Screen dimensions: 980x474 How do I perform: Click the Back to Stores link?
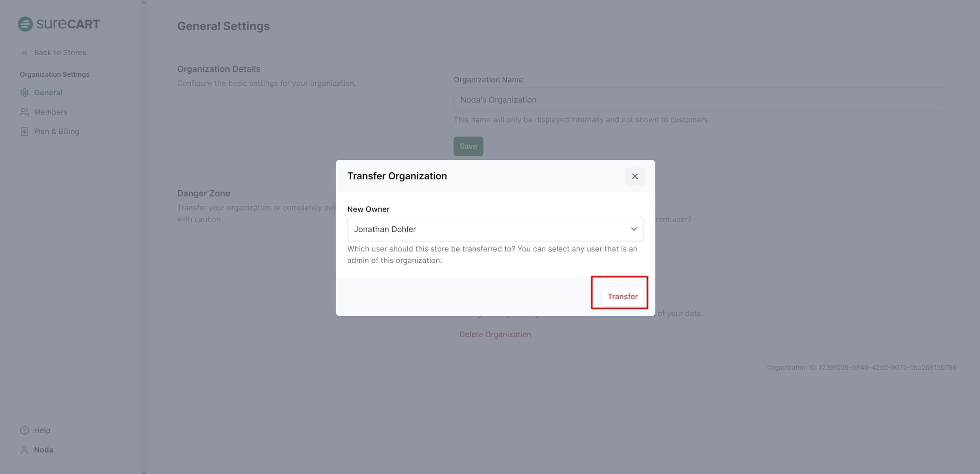coord(60,52)
